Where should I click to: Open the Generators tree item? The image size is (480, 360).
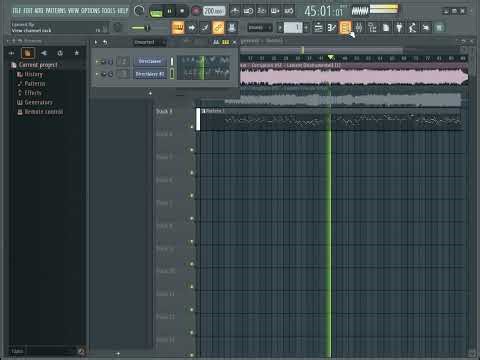point(35,102)
